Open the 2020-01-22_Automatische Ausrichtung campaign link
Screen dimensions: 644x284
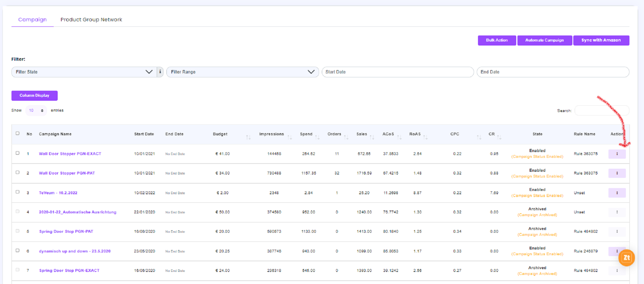tap(78, 212)
